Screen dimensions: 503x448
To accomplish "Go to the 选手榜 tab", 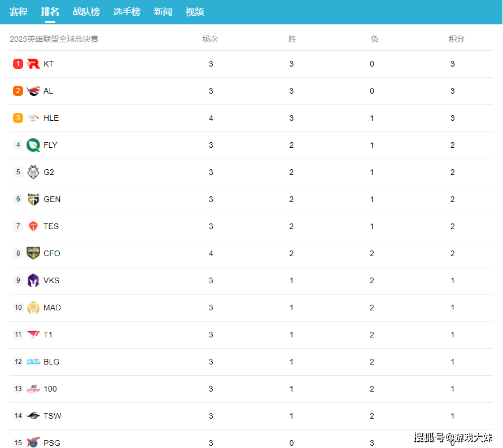I will click(127, 12).
